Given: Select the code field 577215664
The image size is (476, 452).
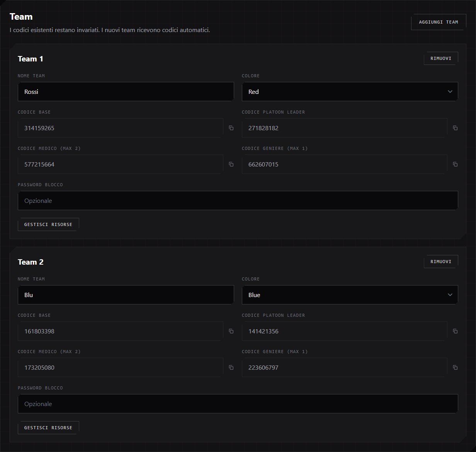Looking at the screenshot, I should [121, 164].
